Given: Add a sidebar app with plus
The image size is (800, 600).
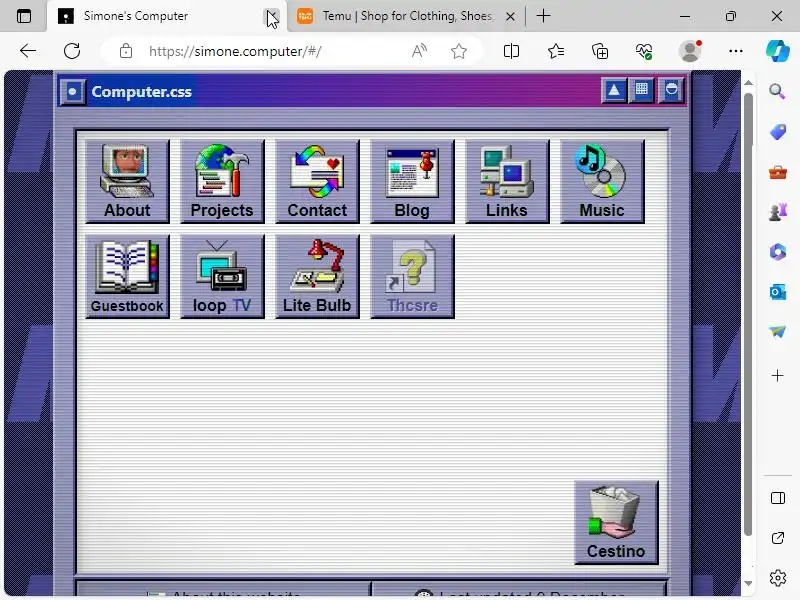Looking at the screenshot, I should 778,376.
